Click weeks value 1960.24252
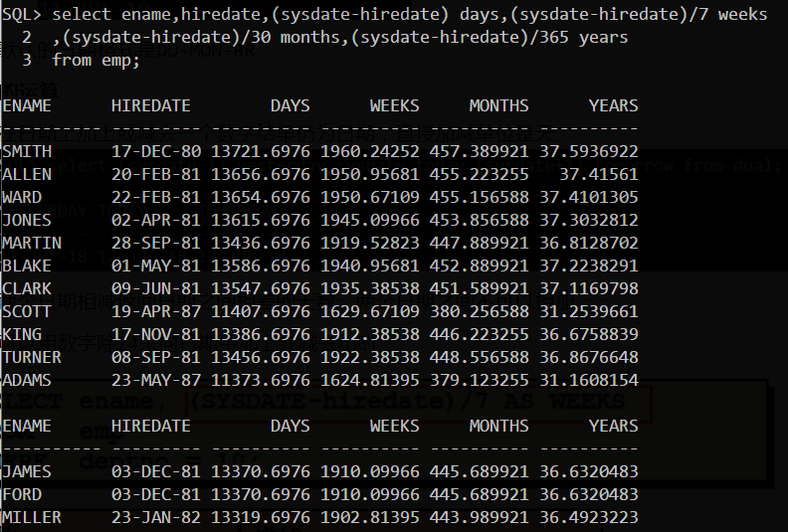The height and width of the screenshot is (532, 788). pos(370,151)
